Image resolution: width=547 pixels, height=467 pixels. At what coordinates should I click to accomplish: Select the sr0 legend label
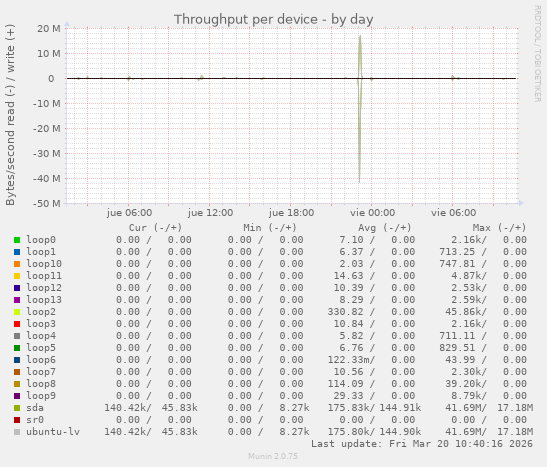(x=35, y=420)
